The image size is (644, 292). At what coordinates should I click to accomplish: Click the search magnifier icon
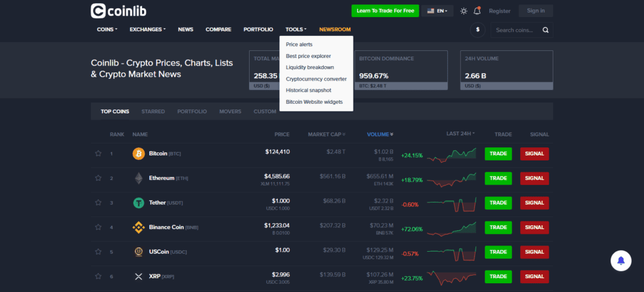click(545, 30)
